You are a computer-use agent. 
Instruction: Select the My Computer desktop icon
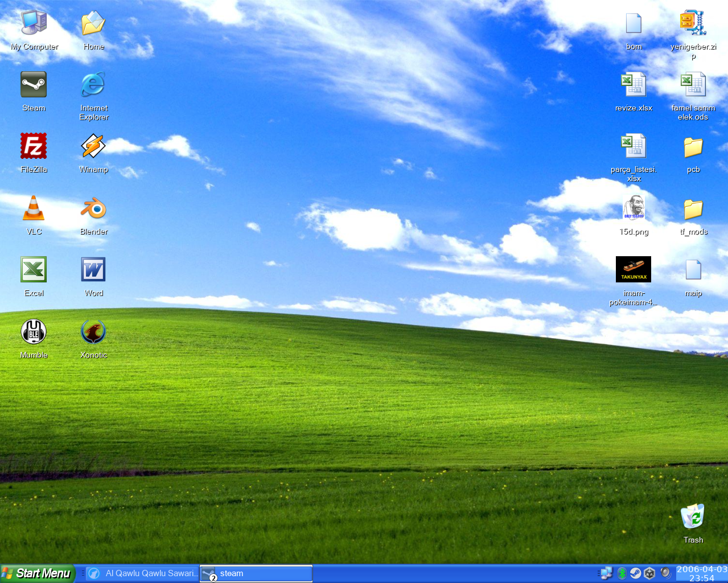pos(34,23)
